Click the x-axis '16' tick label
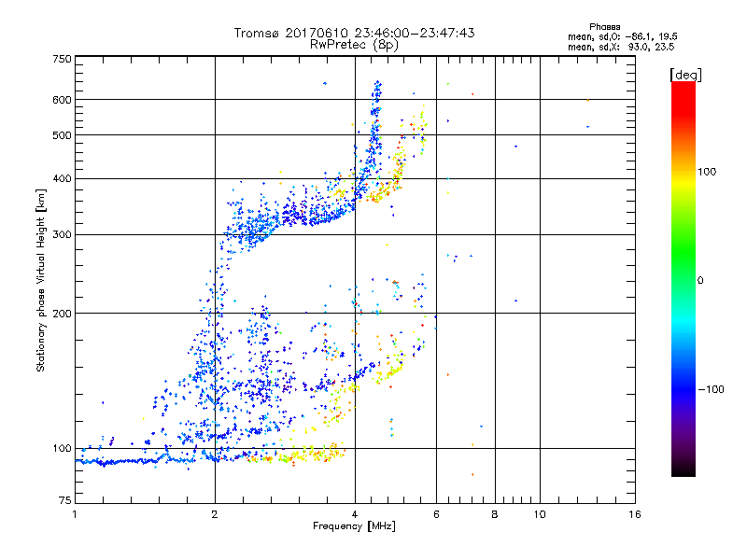Screen dimensions: 747x560 pyautogui.click(x=635, y=514)
